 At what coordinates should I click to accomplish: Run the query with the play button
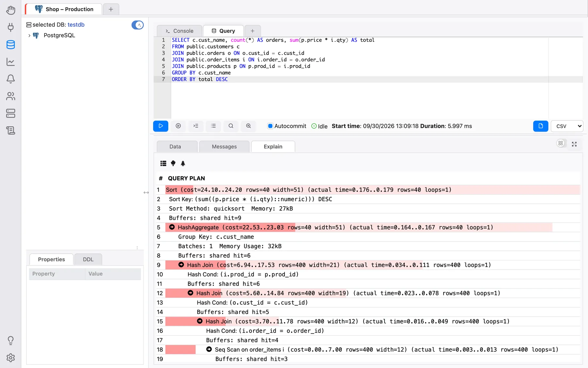click(x=161, y=126)
